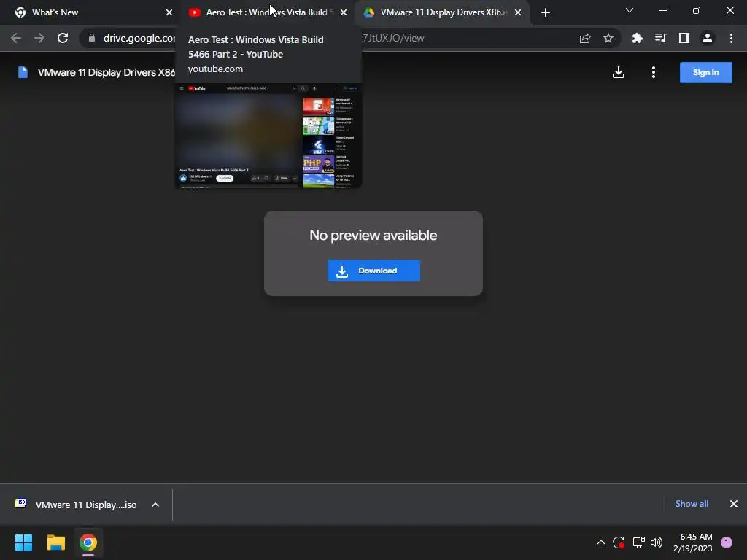Open the media control icon in toolbar
747x560 pixels.
coord(661,38)
